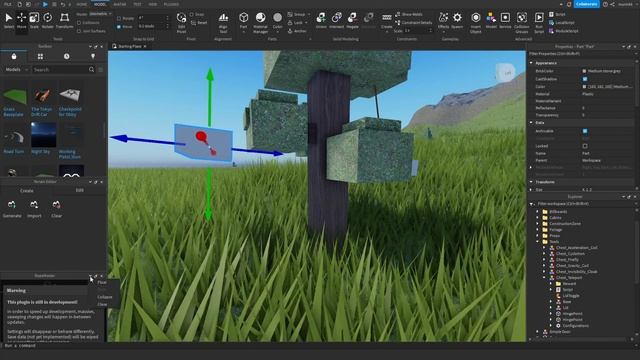
Task: Open the Toolbox Models category dropdown
Action: 16,70
